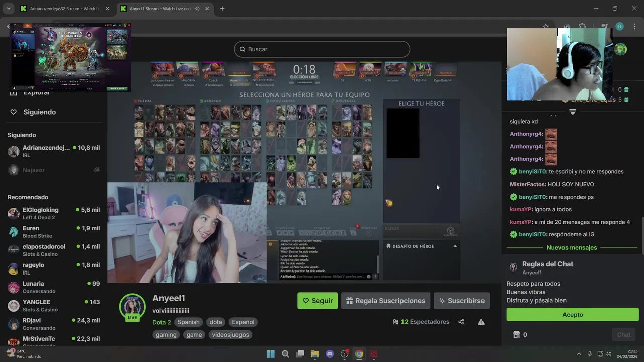Open elapostadorcol Slots & Casino channel

(53, 250)
